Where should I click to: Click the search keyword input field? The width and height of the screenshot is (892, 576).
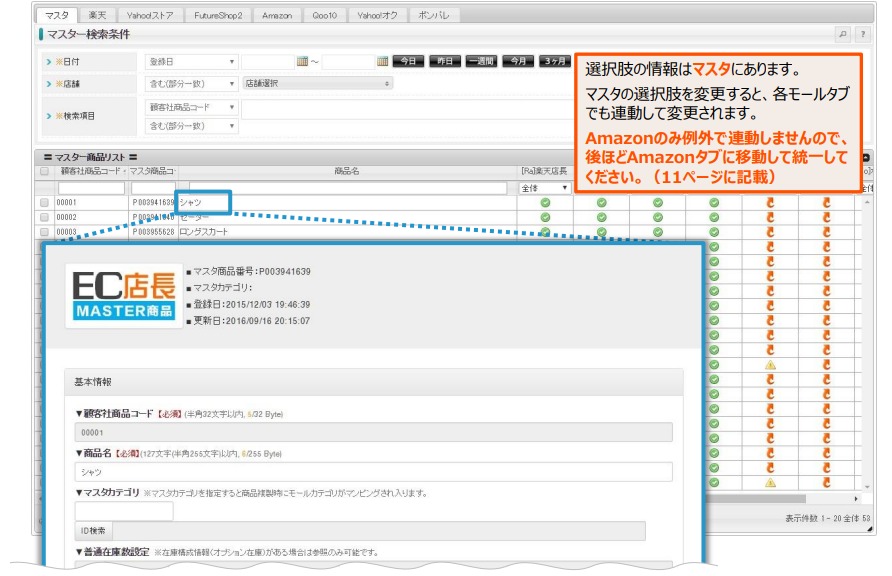407,109
